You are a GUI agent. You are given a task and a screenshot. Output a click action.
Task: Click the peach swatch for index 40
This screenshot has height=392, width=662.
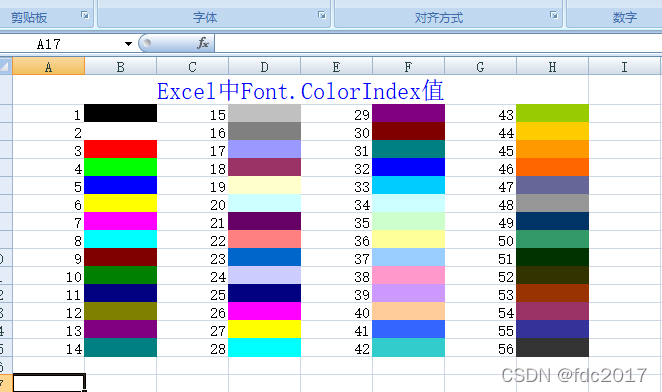[409, 311]
